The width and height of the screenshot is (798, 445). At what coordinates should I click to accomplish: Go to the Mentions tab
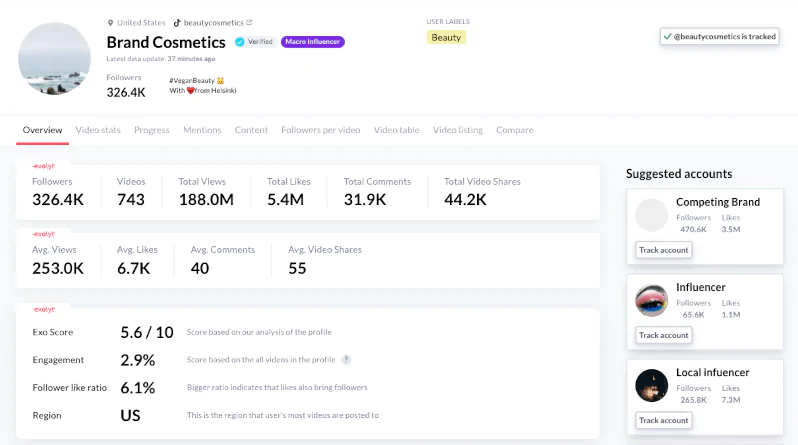pyautogui.click(x=202, y=130)
